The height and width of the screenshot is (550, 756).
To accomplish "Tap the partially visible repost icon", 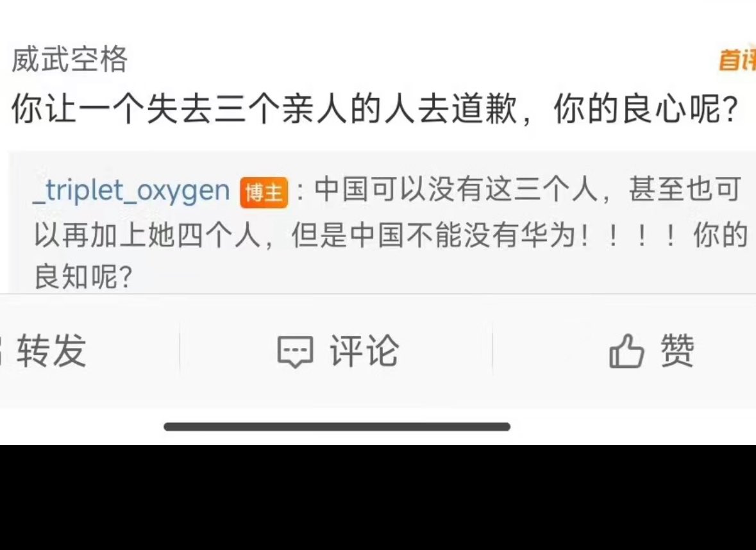I will [x=1, y=351].
